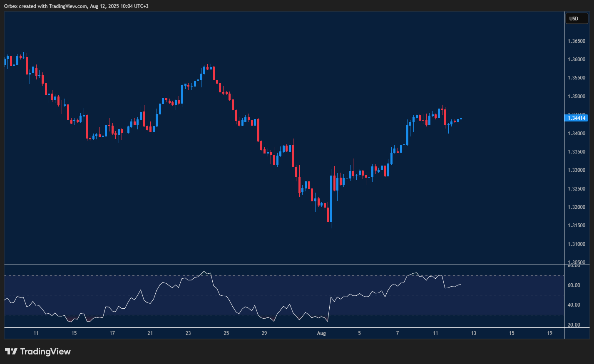Click the date 11 on the time axis
Viewport: 594px width, 364px height.
pyautogui.click(x=36, y=333)
